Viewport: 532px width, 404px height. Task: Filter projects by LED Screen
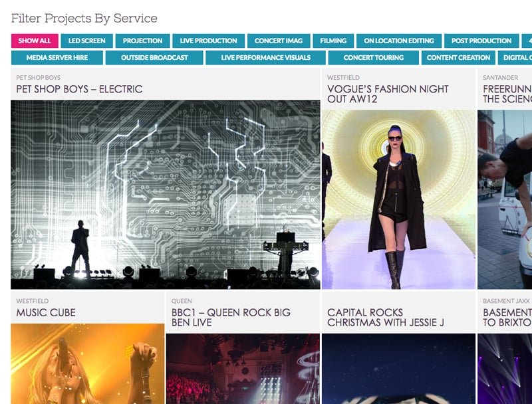86,41
